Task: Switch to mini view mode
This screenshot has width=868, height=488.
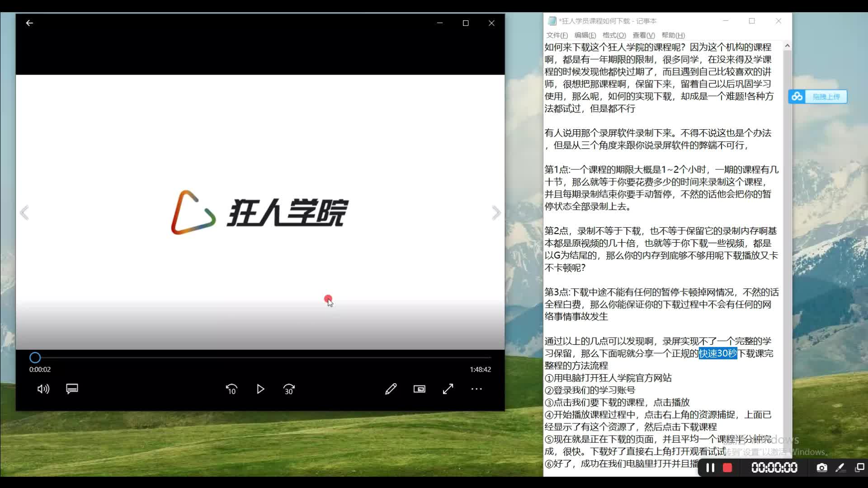Action: (420, 389)
